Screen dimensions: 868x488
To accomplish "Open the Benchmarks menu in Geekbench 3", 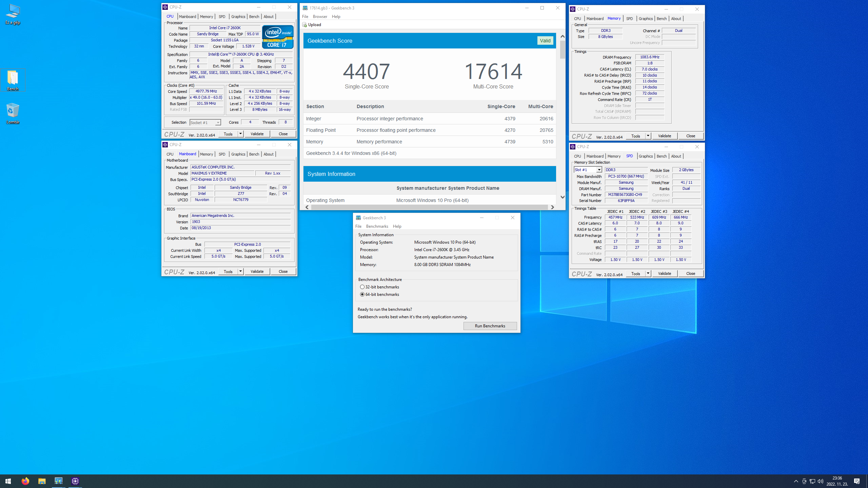I will click(x=377, y=226).
